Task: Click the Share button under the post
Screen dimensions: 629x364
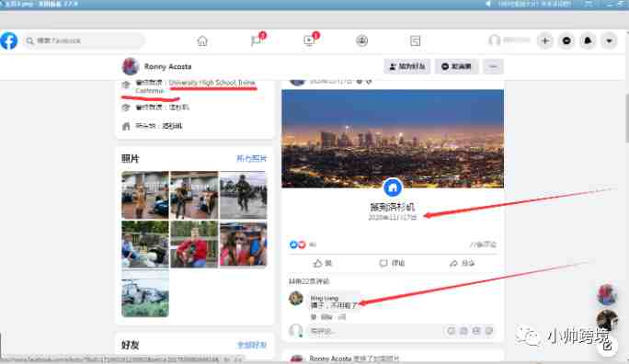Action: [x=462, y=264]
